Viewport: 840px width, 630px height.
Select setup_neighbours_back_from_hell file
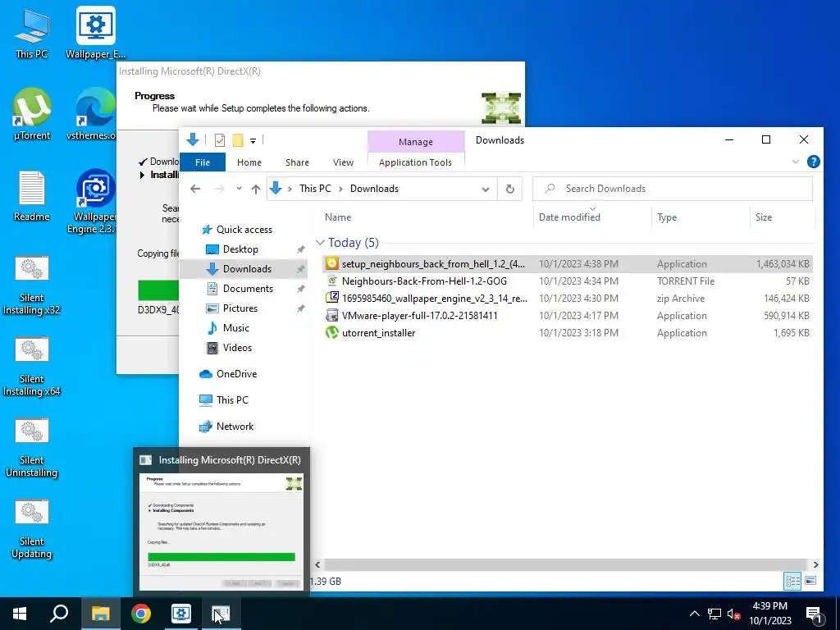[568, 263]
